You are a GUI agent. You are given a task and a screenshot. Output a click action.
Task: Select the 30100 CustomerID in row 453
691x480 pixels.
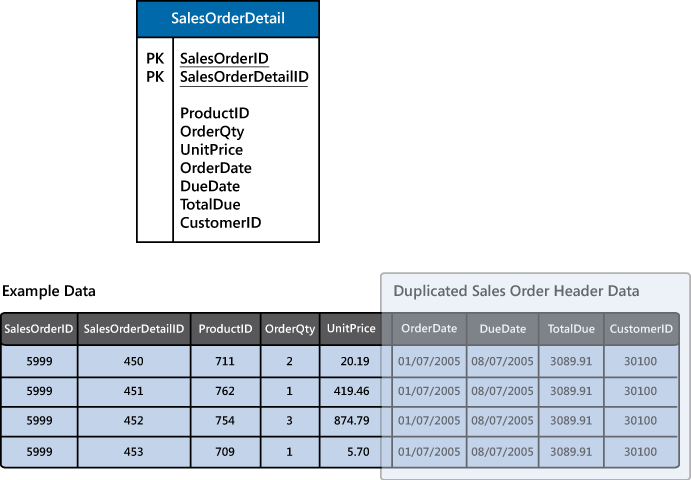pos(641,452)
